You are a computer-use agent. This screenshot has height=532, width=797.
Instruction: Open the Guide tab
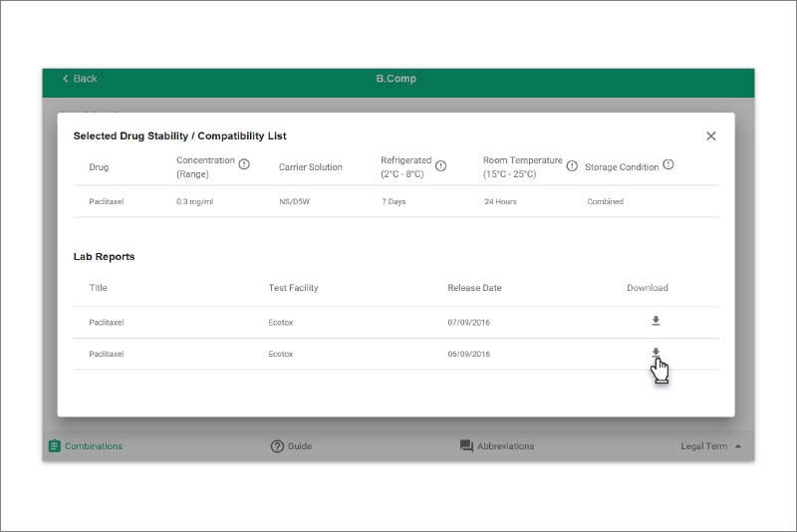291,445
